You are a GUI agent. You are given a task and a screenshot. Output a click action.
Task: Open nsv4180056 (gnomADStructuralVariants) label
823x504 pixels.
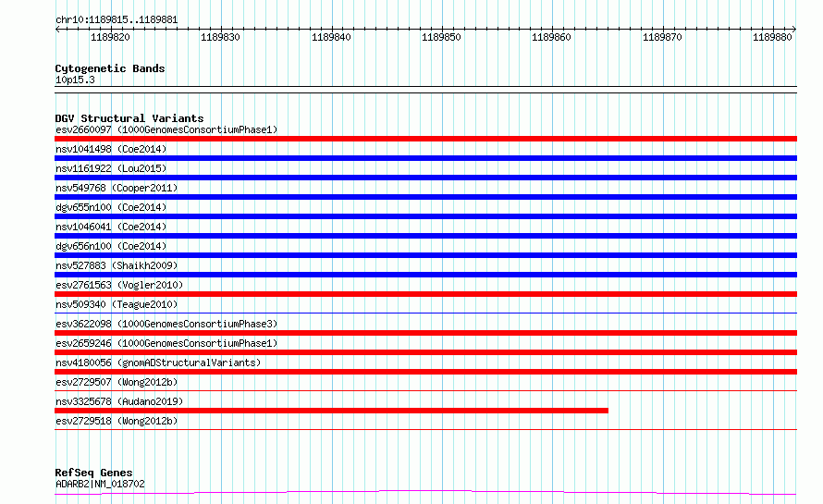pyautogui.click(x=158, y=363)
